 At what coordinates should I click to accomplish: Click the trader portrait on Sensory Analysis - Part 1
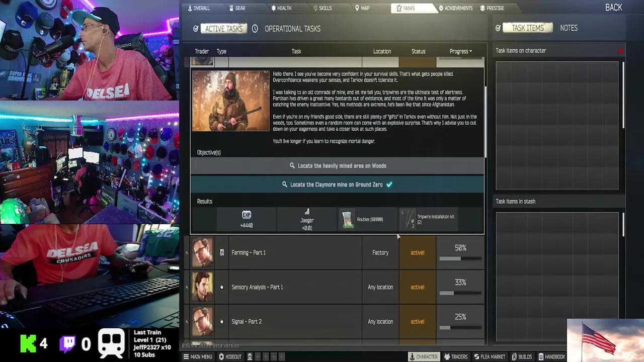click(x=202, y=287)
